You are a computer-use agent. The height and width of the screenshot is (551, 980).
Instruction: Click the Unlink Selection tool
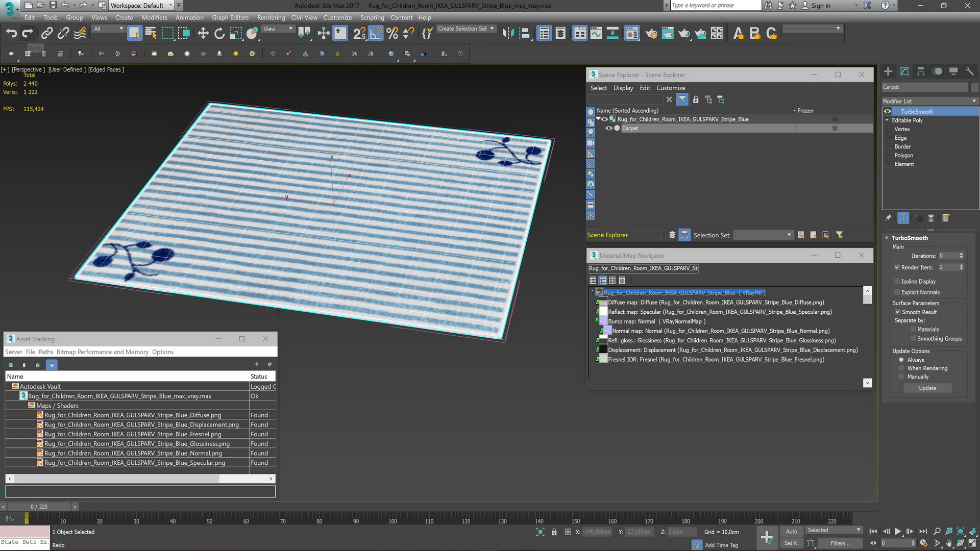63,34
